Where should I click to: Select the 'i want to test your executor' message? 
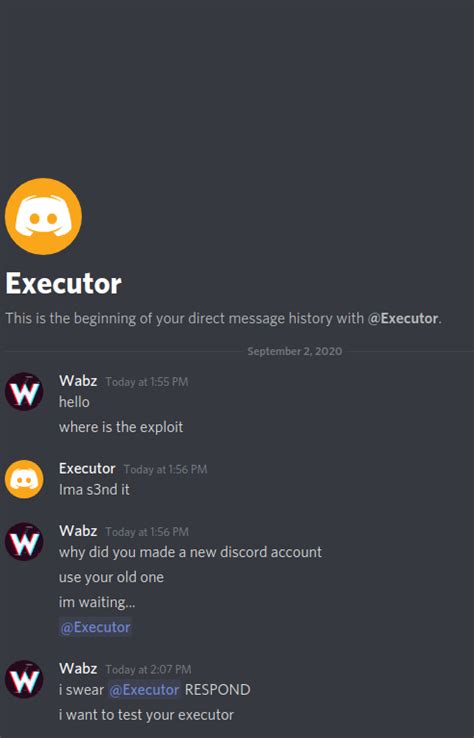click(146, 715)
